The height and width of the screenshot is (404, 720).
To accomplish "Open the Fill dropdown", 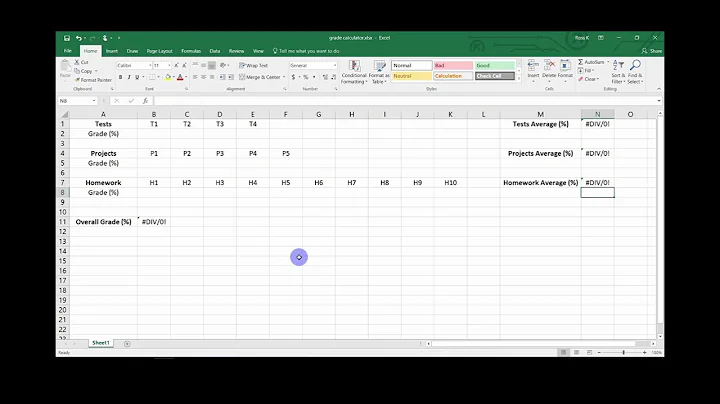I will coord(586,71).
